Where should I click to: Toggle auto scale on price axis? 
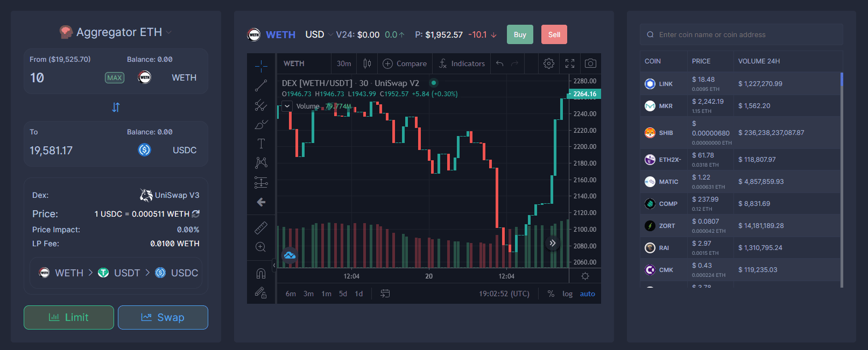pyautogui.click(x=588, y=294)
